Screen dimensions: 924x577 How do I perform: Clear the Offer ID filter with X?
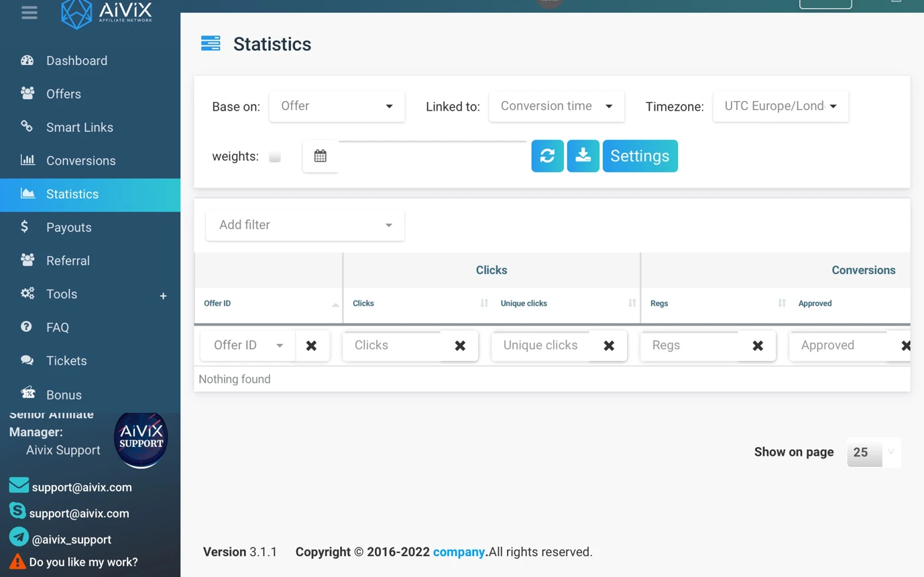(x=311, y=346)
